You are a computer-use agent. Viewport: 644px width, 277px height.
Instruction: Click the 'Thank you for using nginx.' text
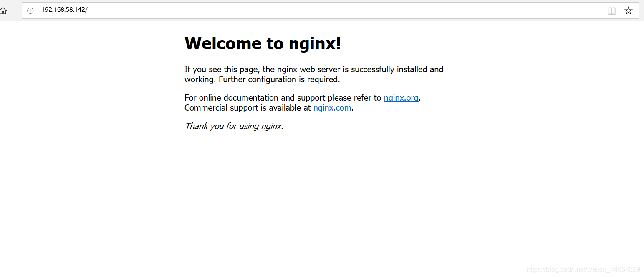pos(234,126)
